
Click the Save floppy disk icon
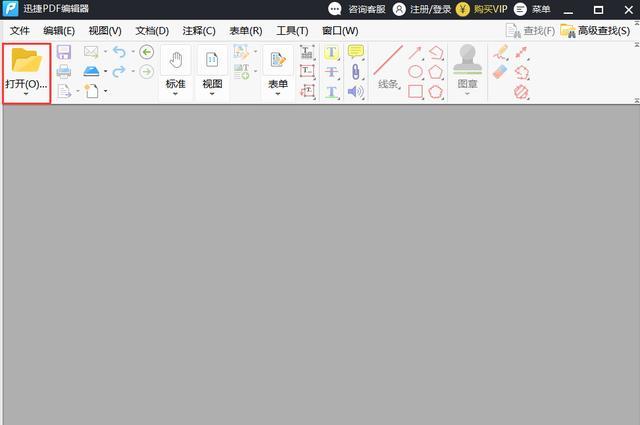(x=64, y=52)
